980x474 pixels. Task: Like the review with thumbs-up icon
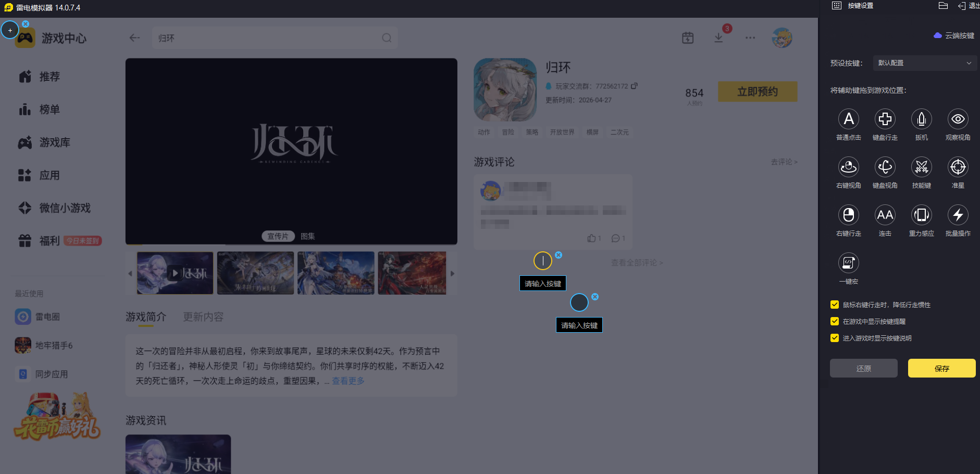coord(592,238)
